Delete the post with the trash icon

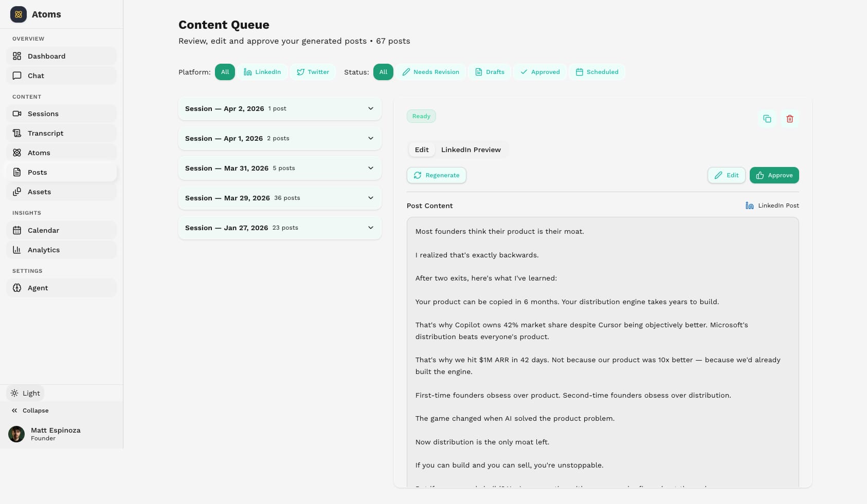(x=790, y=119)
